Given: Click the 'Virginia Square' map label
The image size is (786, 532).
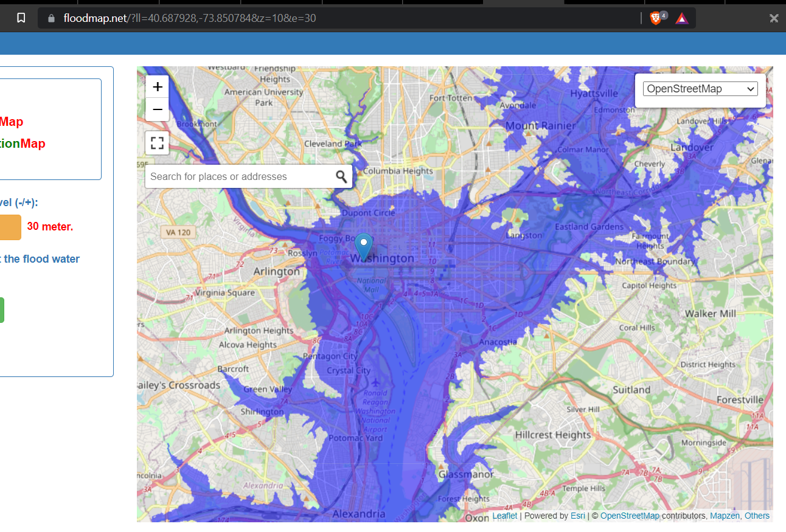Looking at the screenshot, I should (225, 292).
